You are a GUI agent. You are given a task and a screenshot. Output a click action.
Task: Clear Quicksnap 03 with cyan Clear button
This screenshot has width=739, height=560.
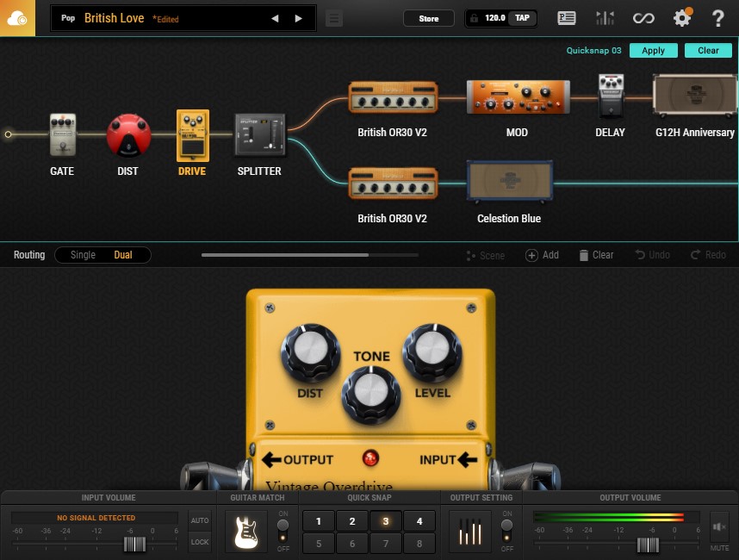pyautogui.click(x=708, y=51)
